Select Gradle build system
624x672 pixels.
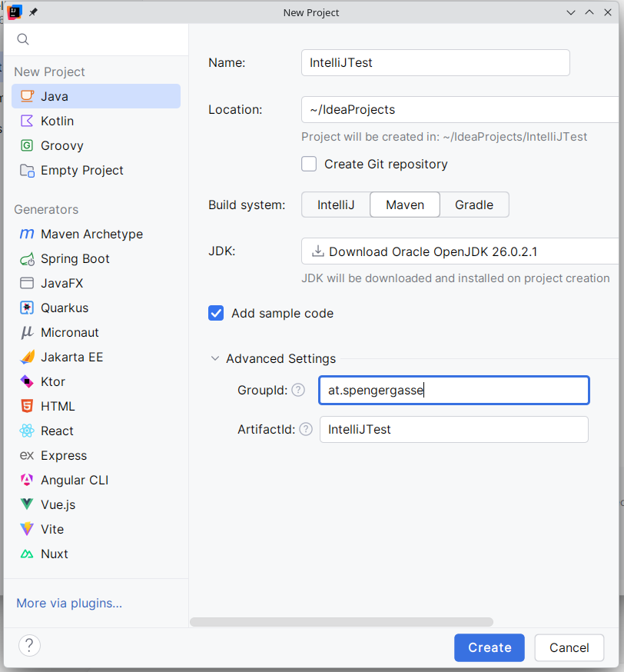point(474,205)
